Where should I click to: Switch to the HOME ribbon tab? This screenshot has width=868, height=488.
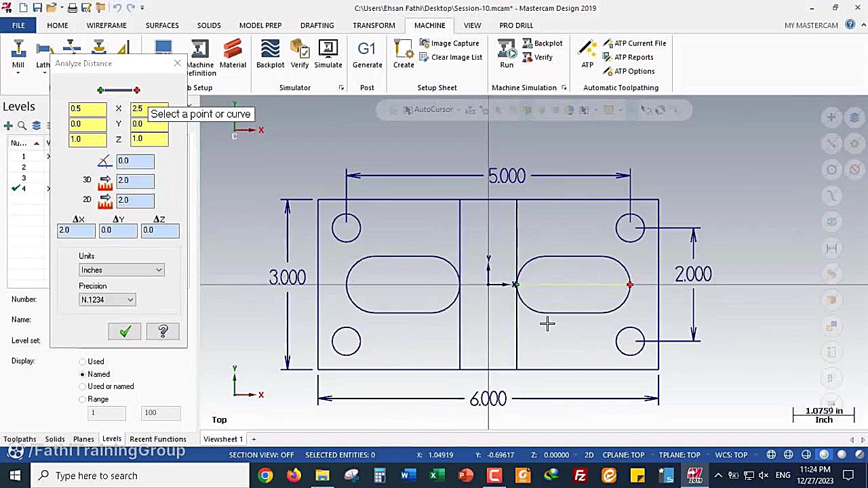coord(58,25)
